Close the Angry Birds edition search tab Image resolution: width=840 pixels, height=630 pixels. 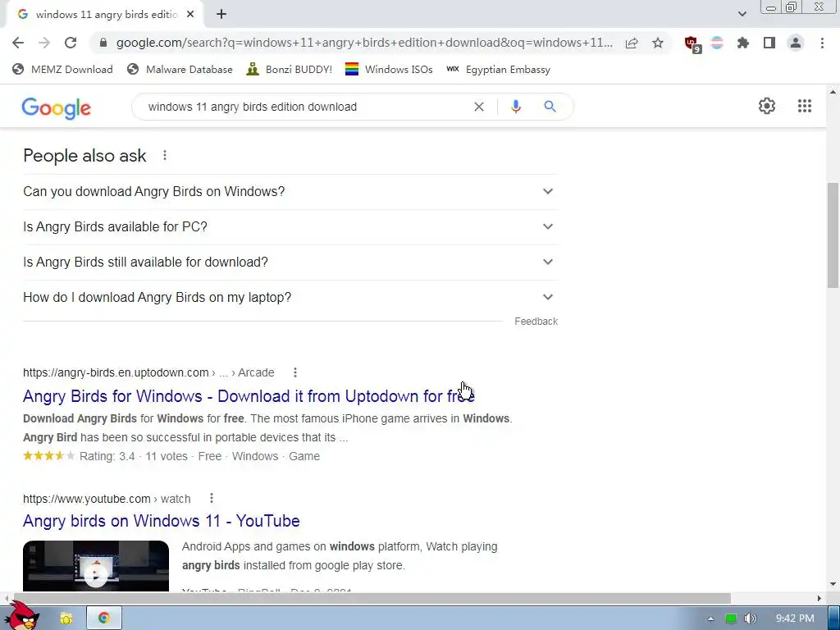(190, 15)
